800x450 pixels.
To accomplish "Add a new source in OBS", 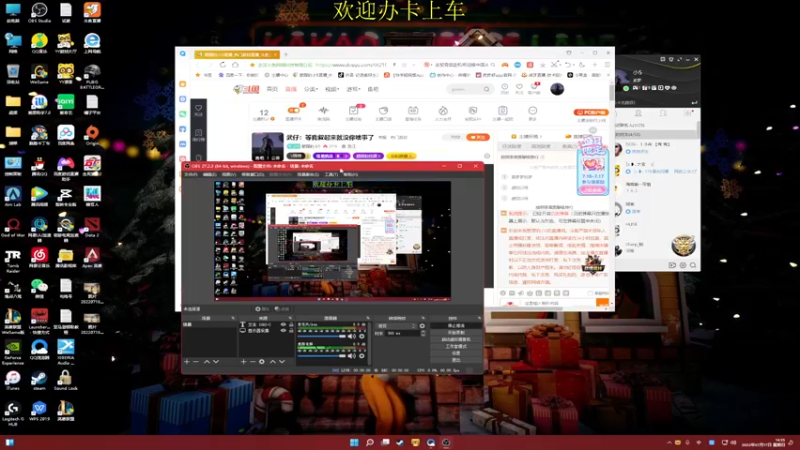I will coord(243,362).
